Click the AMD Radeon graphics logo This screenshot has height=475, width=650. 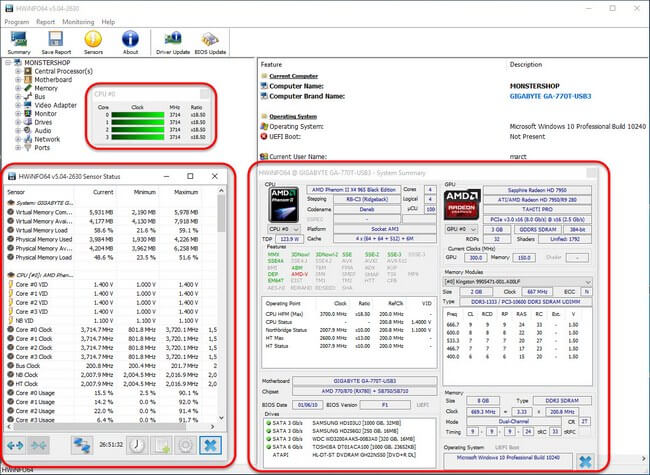(462, 204)
